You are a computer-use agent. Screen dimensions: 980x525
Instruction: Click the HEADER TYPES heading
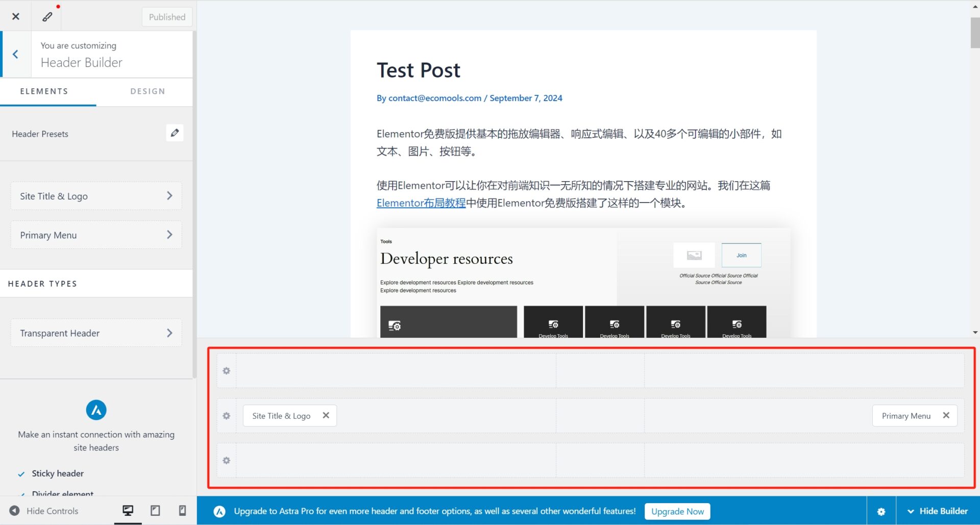pyautogui.click(x=42, y=284)
